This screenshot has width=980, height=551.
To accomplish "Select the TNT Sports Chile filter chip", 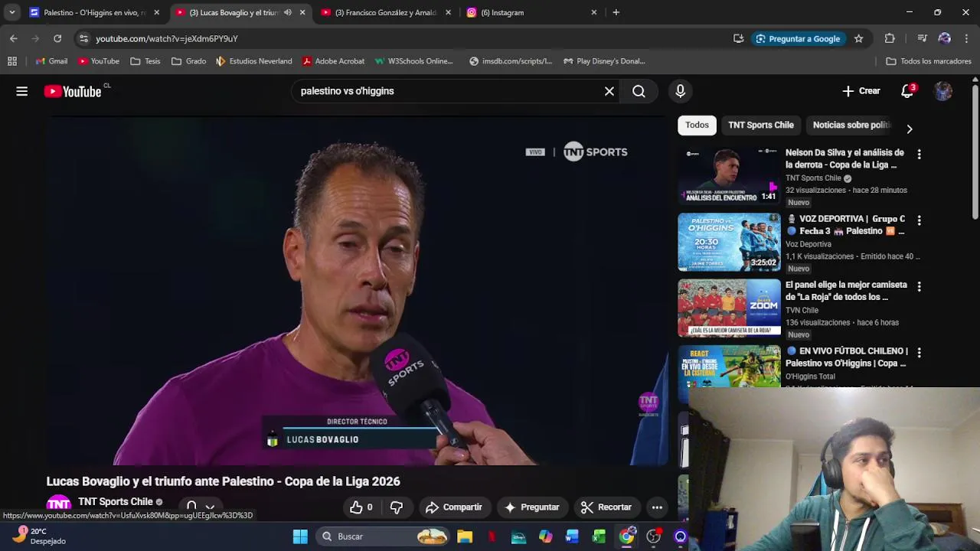I will 761,125.
